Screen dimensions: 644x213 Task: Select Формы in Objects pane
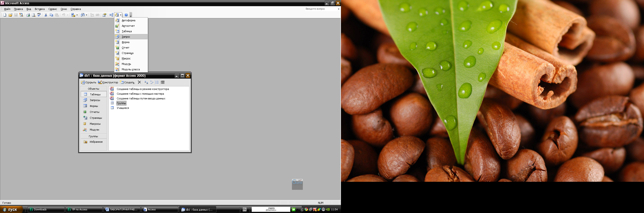[94, 106]
